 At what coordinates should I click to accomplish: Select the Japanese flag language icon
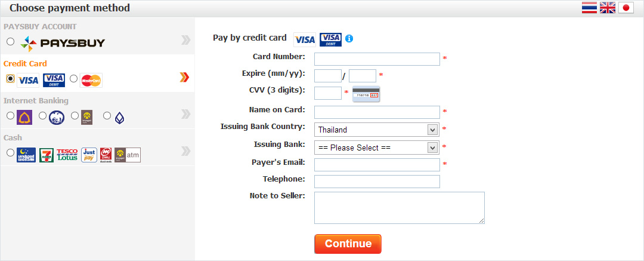coord(626,8)
